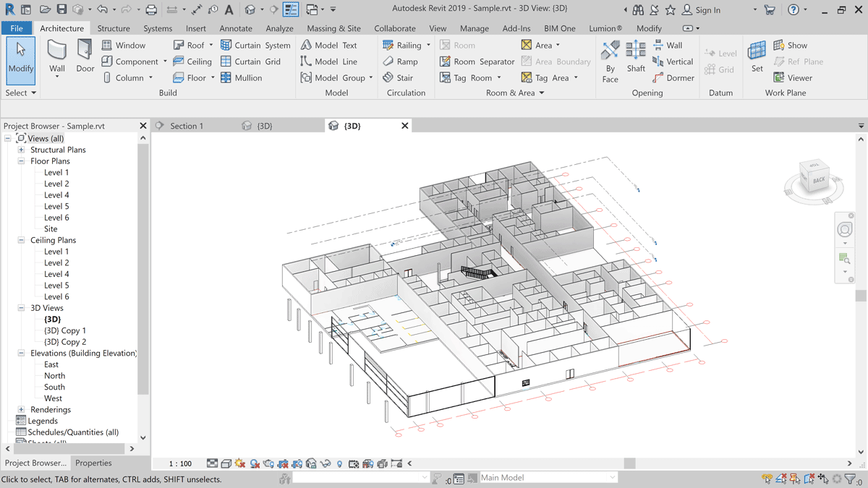Toggle the visual style on view control bar
868x488 pixels.
tap(226, 463)
